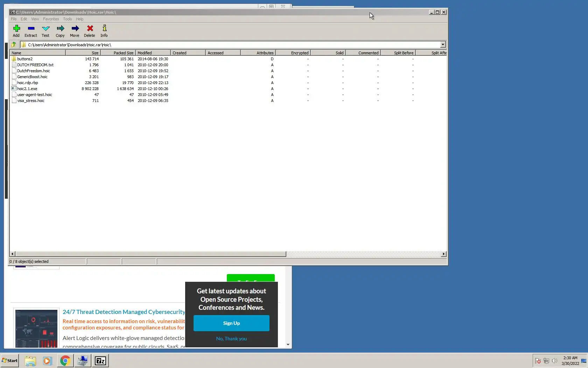Viewport: 588px width, 368px height.
Task: Click the network tray icon
Action: pyautogui.click(x=546, y=361)
